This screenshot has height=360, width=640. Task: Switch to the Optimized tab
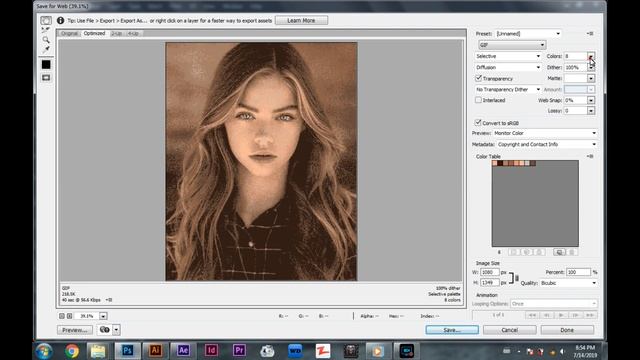pyautogui.click(x=94, y=33)
